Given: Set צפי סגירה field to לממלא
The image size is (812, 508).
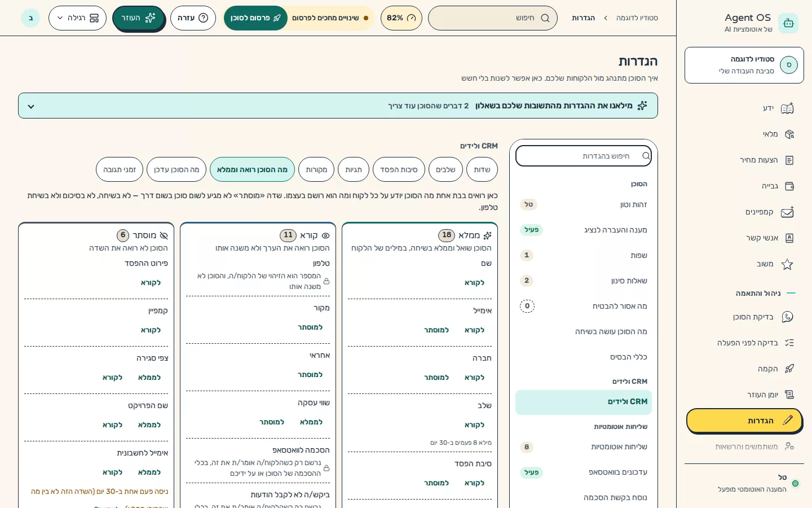Looking at the screenshot, I should [x=149, y=378].
